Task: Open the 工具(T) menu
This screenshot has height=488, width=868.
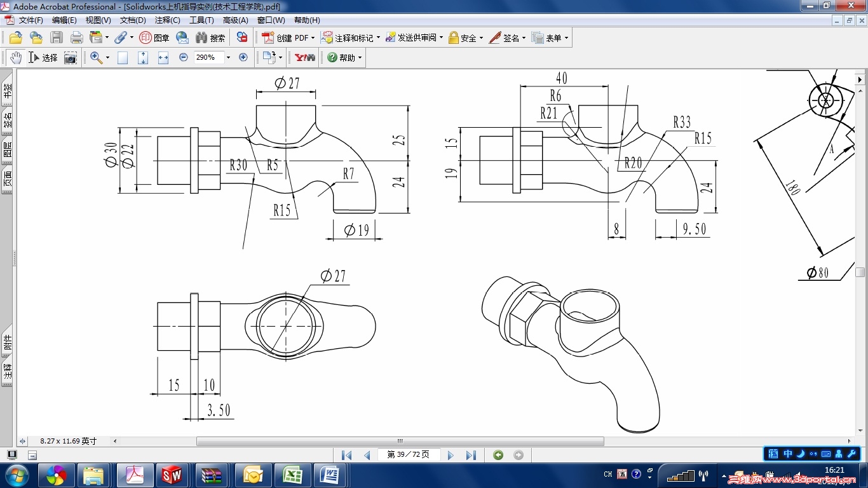Action: pos(201,20)
